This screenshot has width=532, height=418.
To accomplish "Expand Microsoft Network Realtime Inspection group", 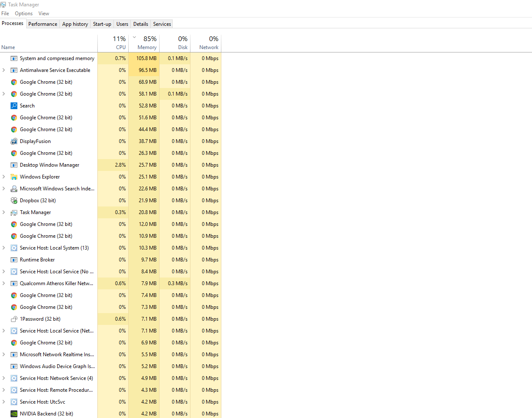I will tap(4, 355).
